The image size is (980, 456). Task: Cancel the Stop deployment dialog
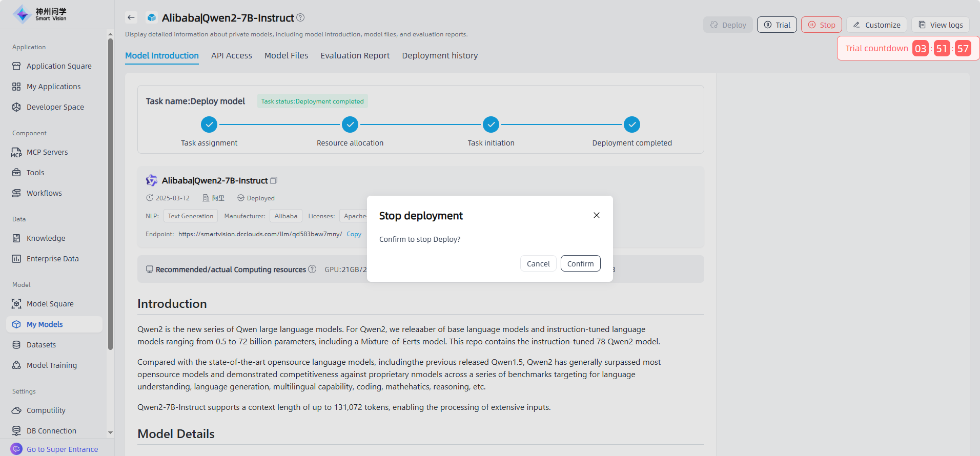(x=538, y=263)
